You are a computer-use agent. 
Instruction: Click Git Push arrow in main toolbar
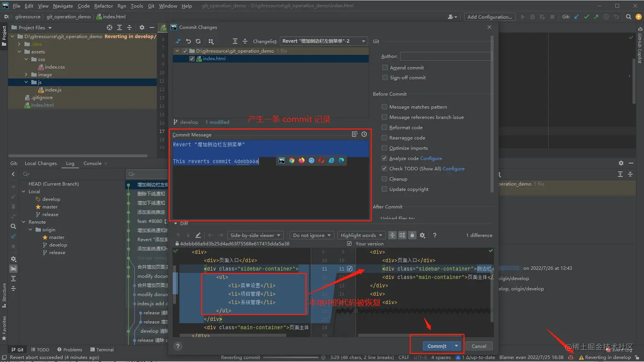click(x=596, y=17)
